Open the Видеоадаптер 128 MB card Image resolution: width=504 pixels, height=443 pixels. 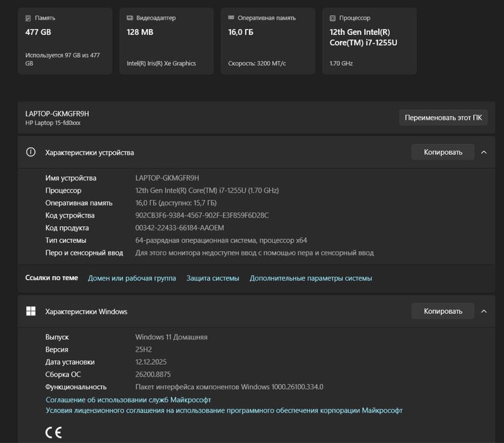point(167,41)
